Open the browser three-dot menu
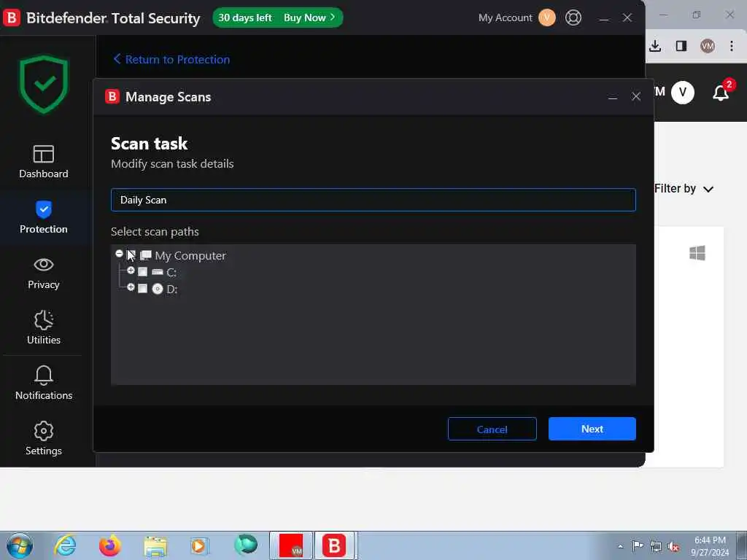Viewport: 747px width, 560px height. click(731, 46)
